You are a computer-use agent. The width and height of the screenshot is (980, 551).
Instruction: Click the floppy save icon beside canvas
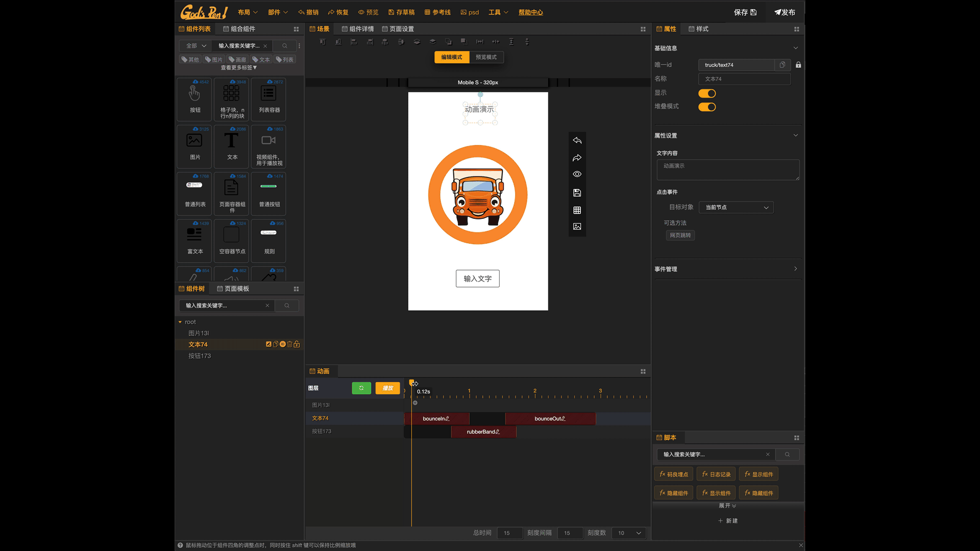577,193
